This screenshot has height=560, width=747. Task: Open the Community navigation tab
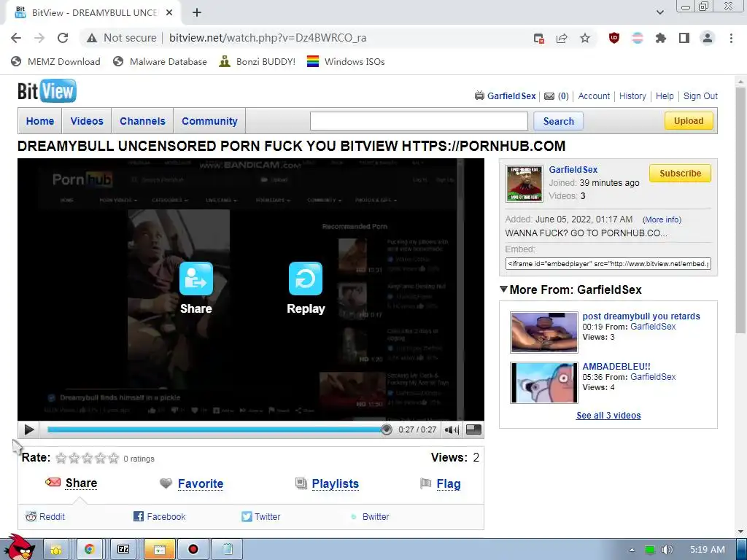(209, 121)
